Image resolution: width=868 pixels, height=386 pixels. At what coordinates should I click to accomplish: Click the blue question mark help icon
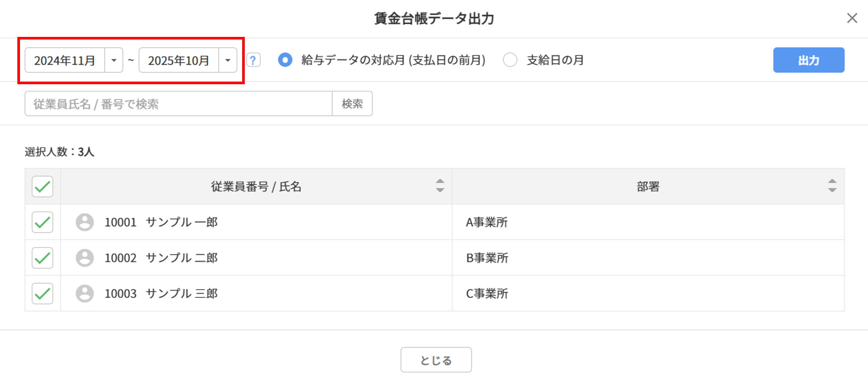pyautogui.click(x=253, y=60)
